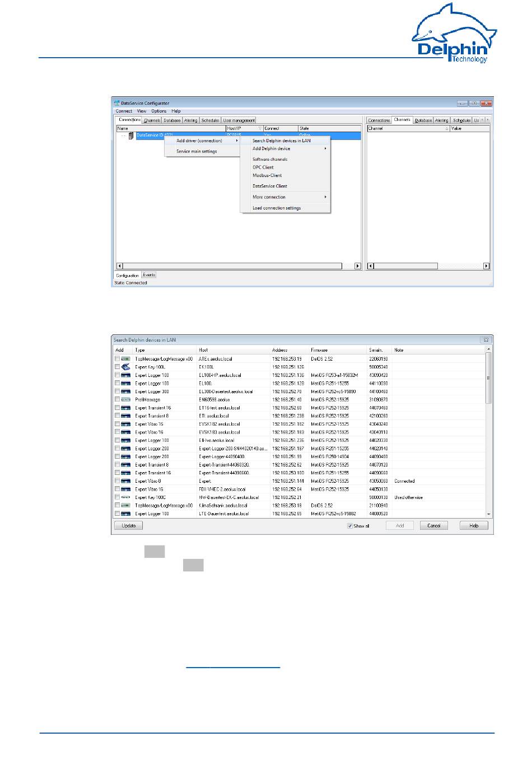Click the device icon of the ATEs.aeolus.local row
Viewport: 532px width, 760px height.
click(125, 358)
